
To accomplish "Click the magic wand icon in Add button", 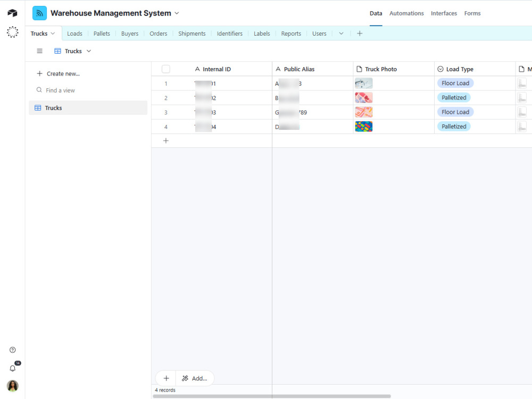I will pyautogui.click(x=185, y=378).
